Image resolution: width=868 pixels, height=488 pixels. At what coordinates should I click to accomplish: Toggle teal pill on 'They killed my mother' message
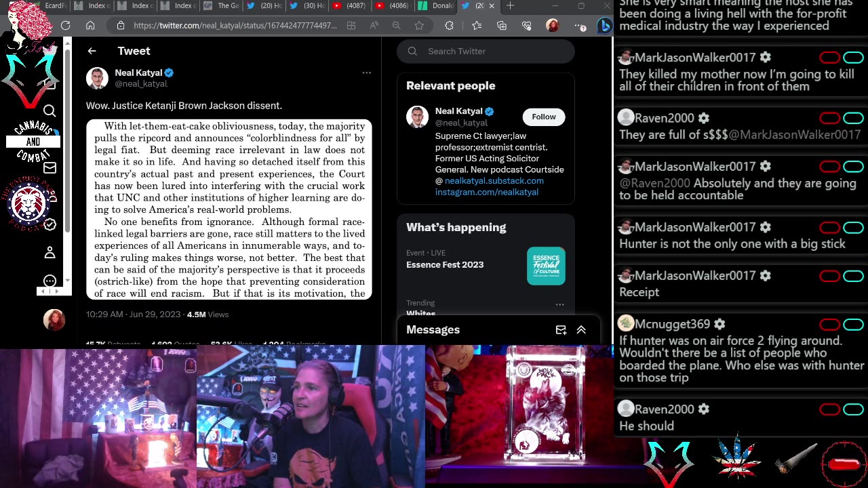(853, 58)
